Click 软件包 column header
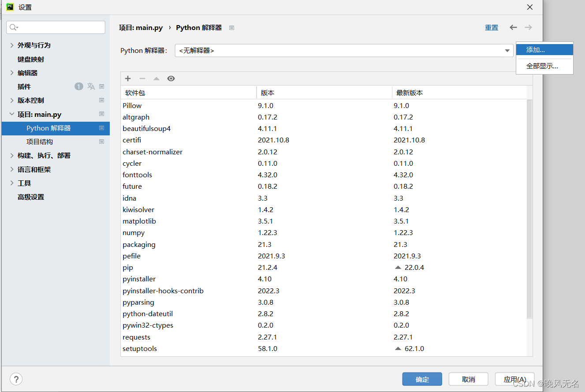This screenshot has height=392, width=585. point(189,93)
